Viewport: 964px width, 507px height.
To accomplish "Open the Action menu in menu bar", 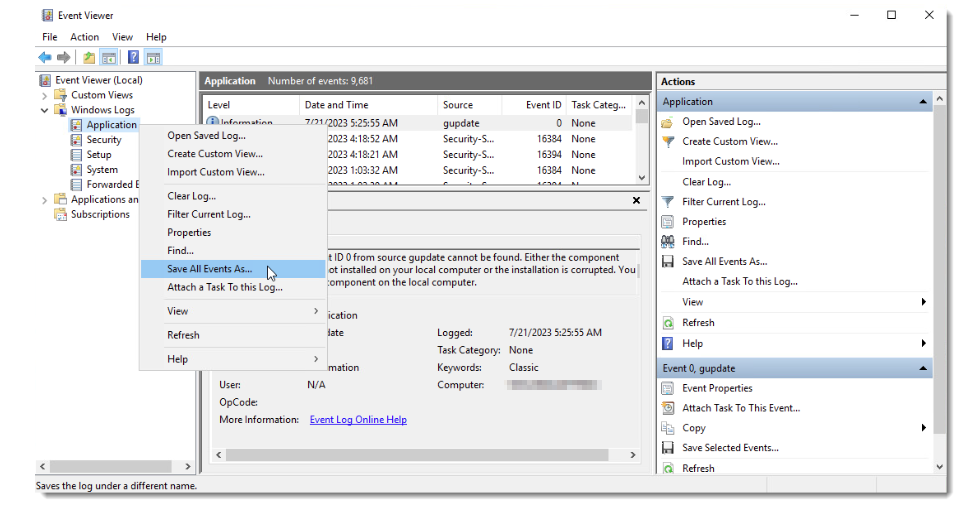I will (x=84, y=37).
